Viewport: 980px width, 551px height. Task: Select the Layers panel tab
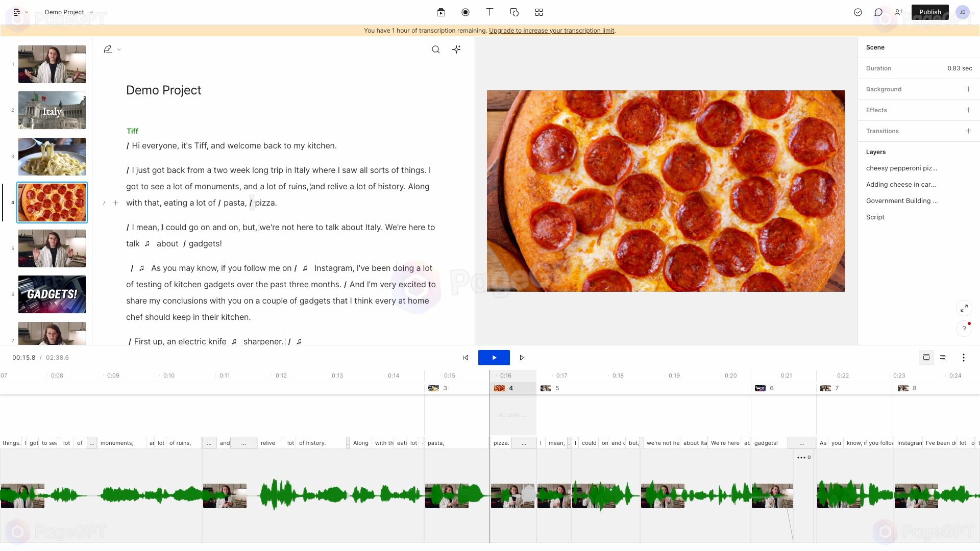(x=876, y=152)
